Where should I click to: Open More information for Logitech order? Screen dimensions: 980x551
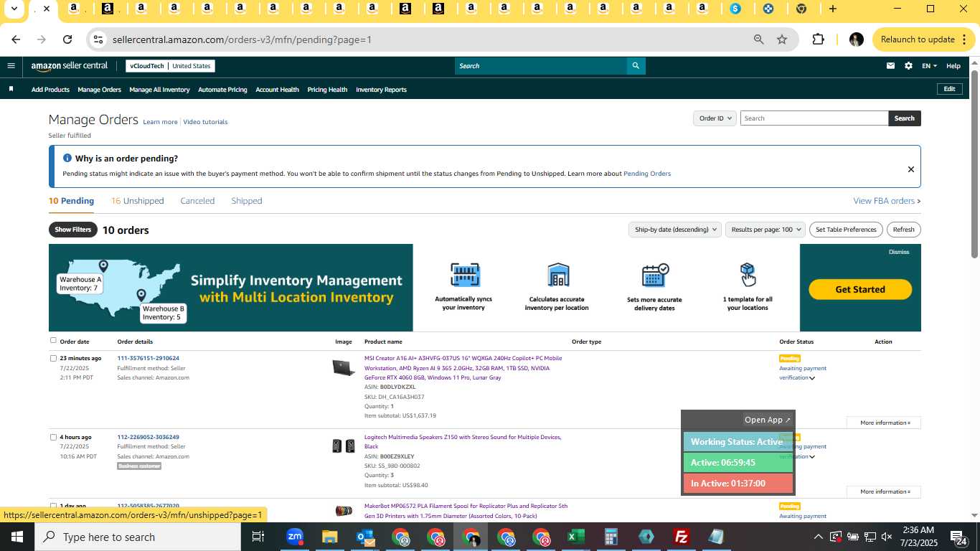click(x=884, y=491)
